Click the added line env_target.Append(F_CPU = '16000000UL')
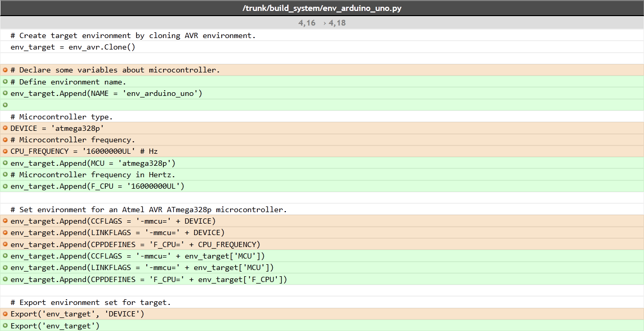Image resolution: width=644 pixels, height=331 pixels. (x=322, y=186)
